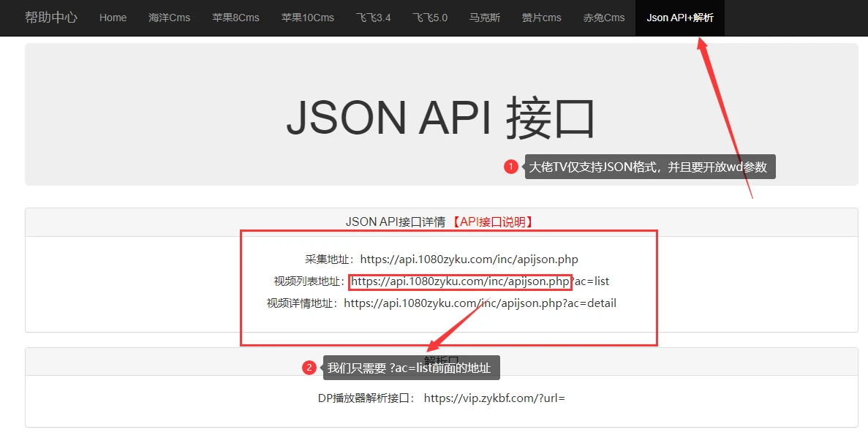Open the 海洋Cms navigation tab

pos(169,18)
